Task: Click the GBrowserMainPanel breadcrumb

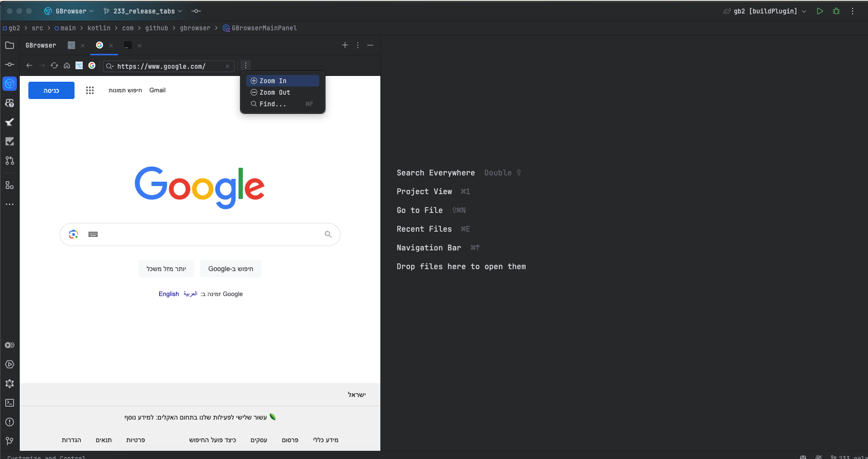Action: [260, 28]
